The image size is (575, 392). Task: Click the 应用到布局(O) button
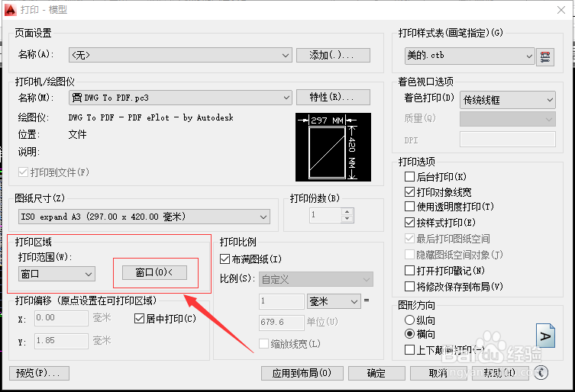tap(302, 374)
